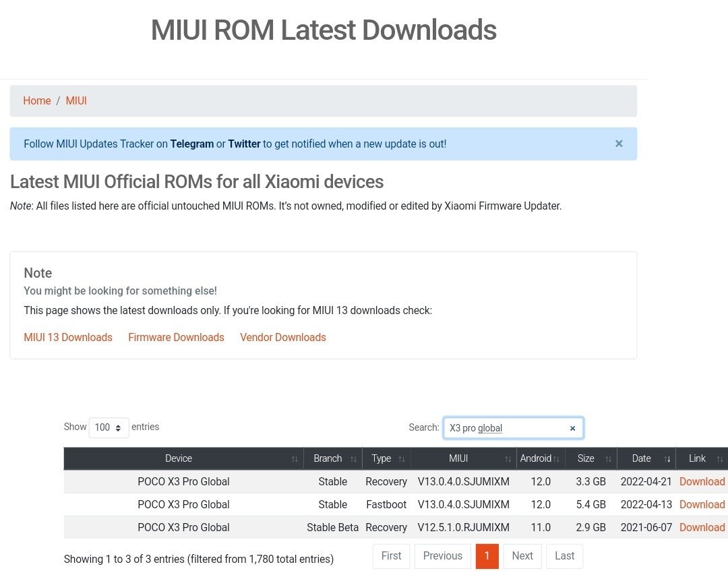
Task: Open the Show entries count dropdown
Action: 109,427
